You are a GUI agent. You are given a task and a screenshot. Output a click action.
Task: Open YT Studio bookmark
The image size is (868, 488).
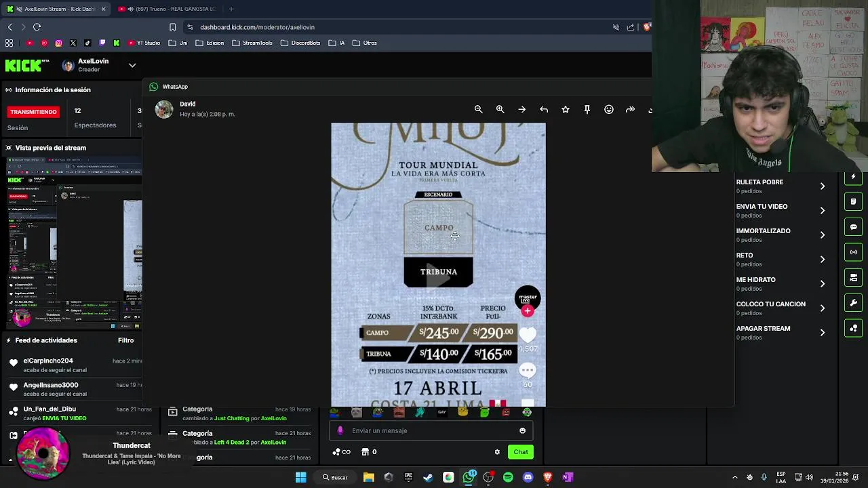tap(144, 43)
